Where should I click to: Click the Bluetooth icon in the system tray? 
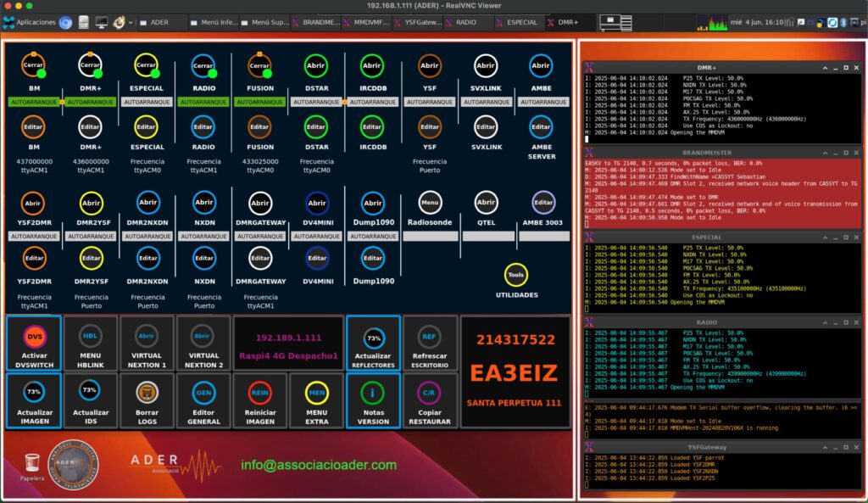click(843, 22)
